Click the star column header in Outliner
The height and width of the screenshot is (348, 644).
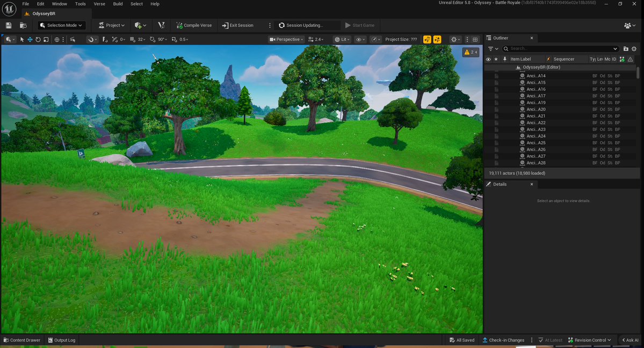(x=496, y=59)
